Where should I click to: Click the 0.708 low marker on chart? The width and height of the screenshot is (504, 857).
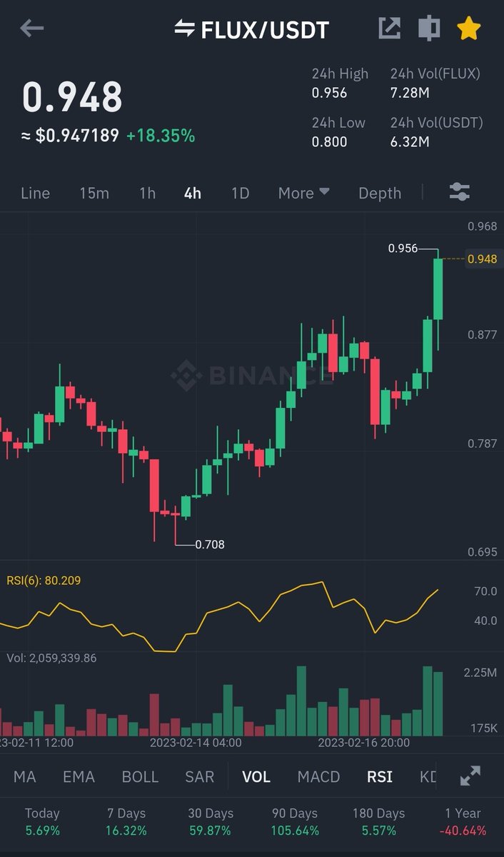click(x=210, y=544)
